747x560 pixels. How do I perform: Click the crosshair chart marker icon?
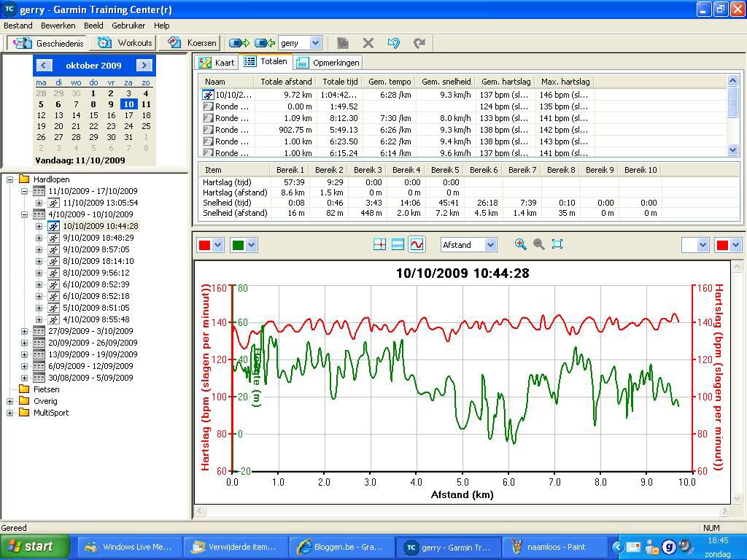click(x=379, y=244)
